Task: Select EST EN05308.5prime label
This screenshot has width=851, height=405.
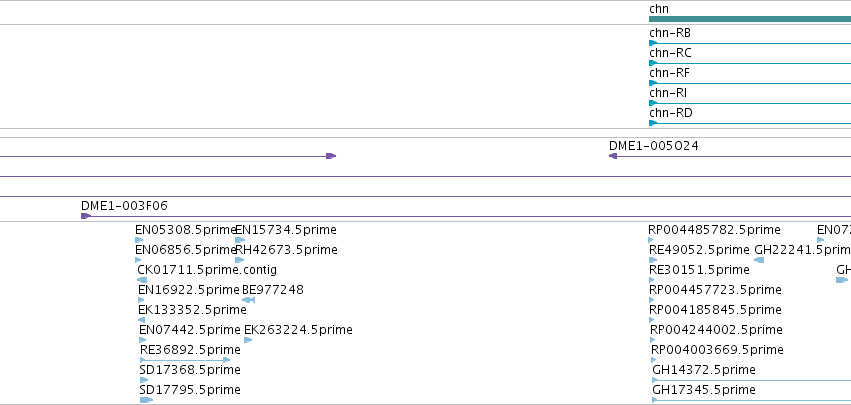Action: [186, 230]
